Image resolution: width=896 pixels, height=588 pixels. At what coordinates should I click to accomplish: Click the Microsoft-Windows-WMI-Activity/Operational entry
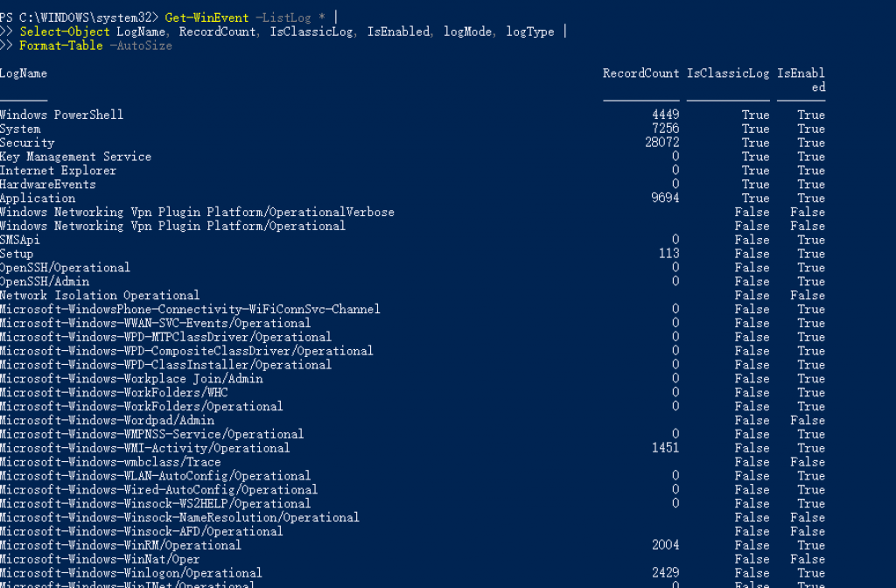point(144,448)
